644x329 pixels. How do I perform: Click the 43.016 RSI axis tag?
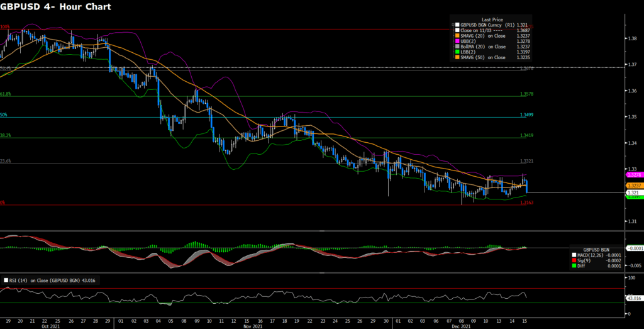click(634, 298)
